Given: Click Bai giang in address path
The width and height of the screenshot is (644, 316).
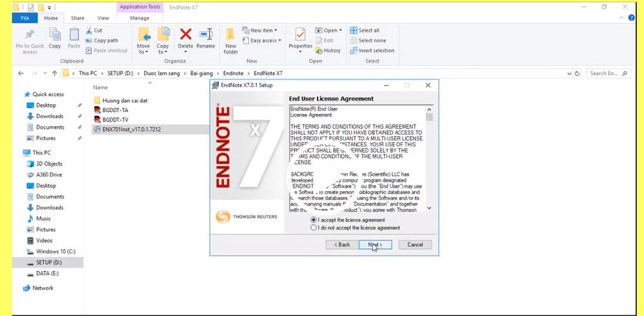Looking at the screenshot, I should (201, 73).
